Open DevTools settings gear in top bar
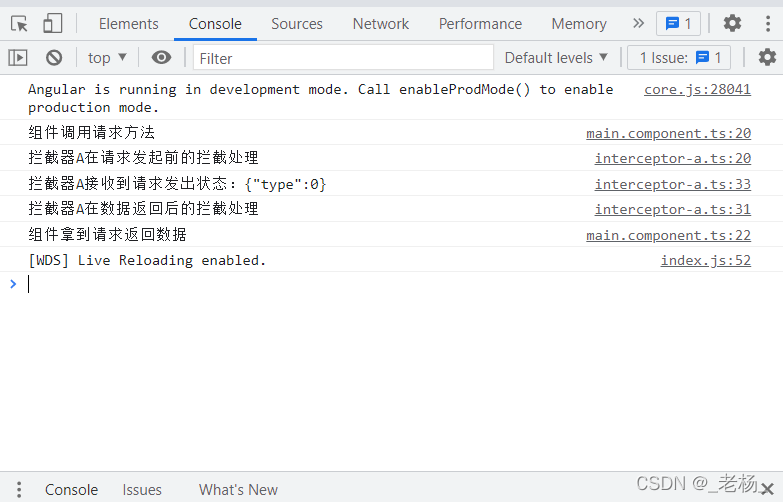783x502 pixels. point(732,23)
